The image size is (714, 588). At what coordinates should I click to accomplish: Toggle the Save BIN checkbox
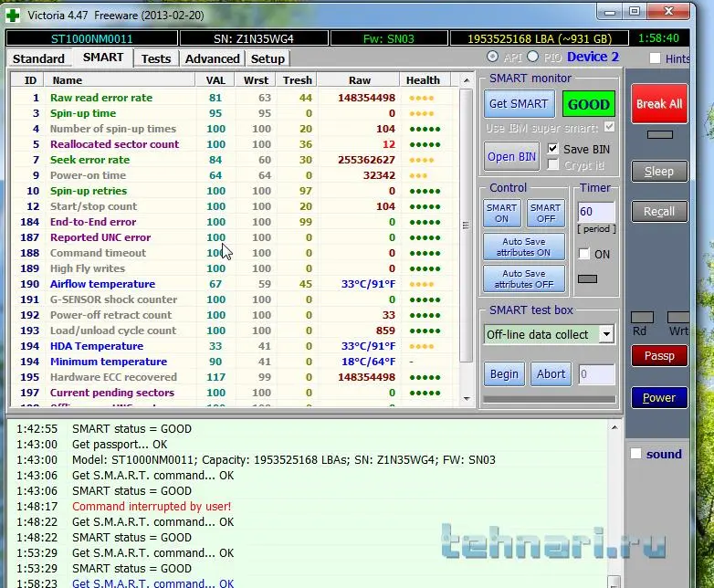(553, 149)
